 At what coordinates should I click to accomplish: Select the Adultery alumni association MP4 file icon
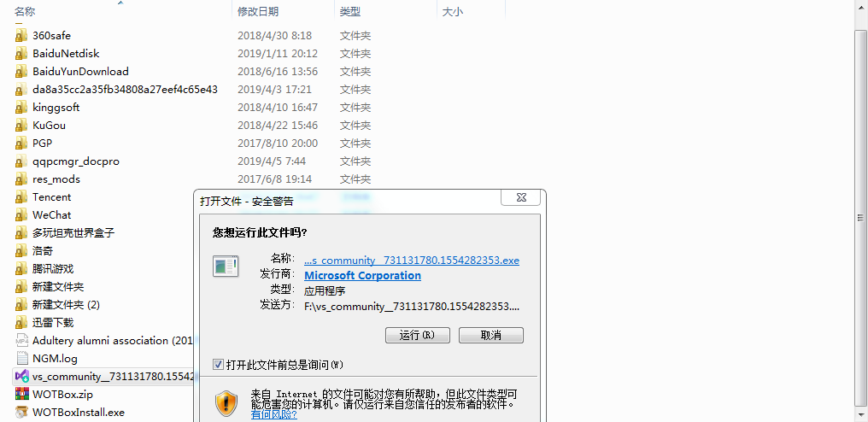(21, 341)
